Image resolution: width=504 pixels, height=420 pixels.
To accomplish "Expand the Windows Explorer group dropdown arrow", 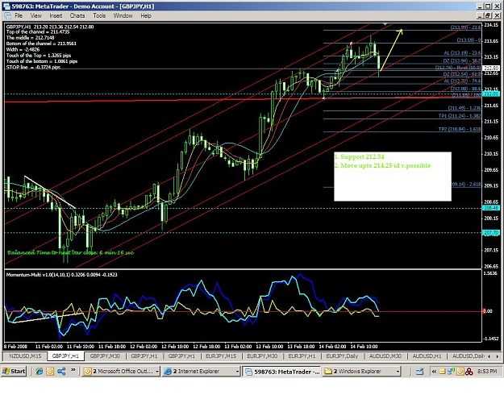I will (398, 372).
